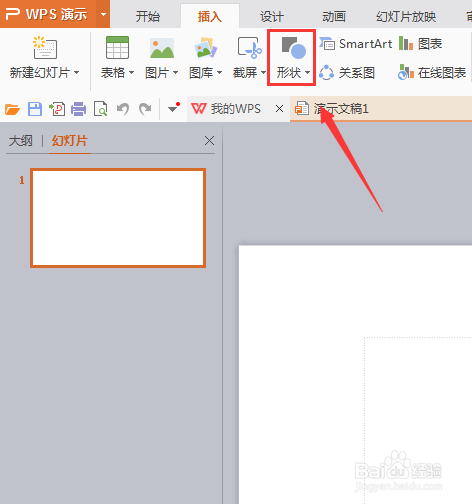
Task: Expand the WPS 演示 menu dropdown arrow
Action: point(103,14)
